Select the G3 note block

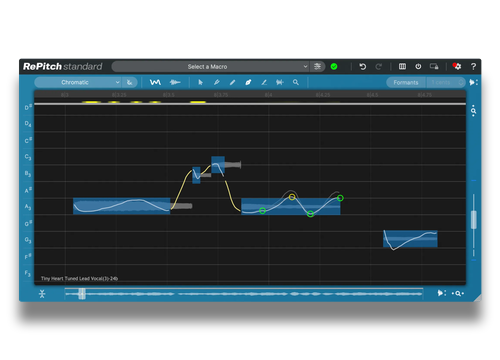coord(410,239)
